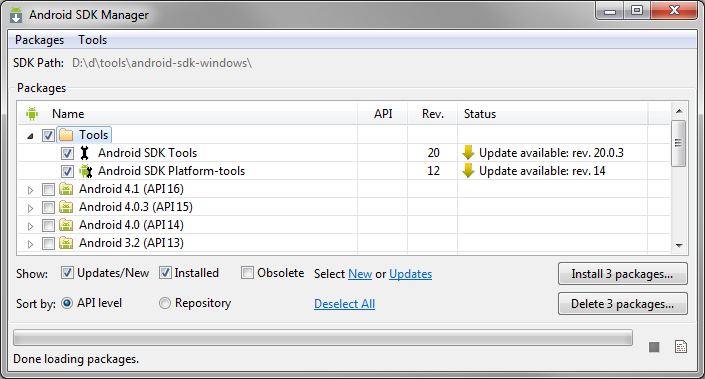Click the update arrow icon for rev. 14
Viewport: 705px width, 379px height.
pos(468,170)
